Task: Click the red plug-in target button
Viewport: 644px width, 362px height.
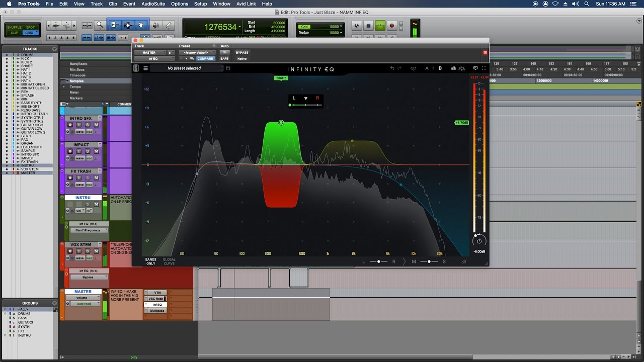Action: pyautogui.click(x=485, y=52)
